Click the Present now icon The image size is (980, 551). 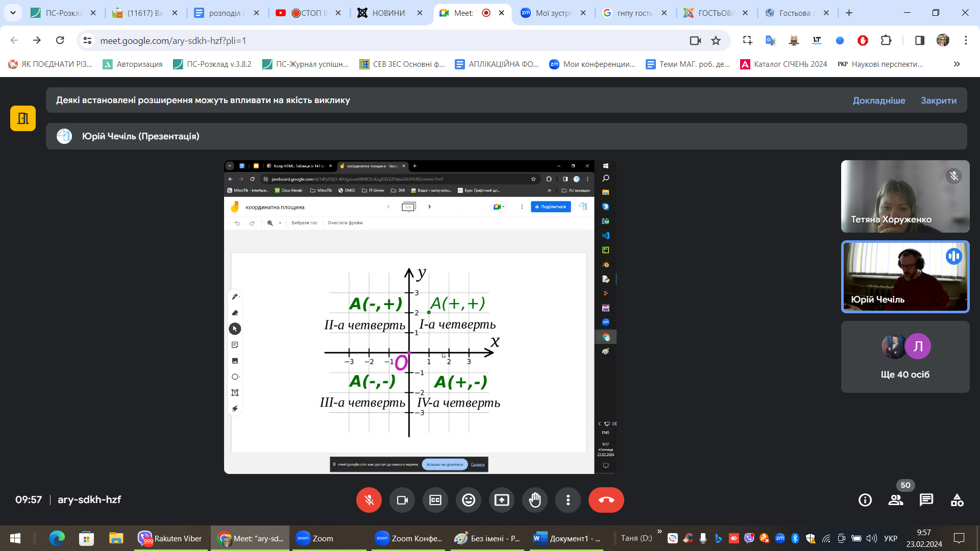click(502, 500)
